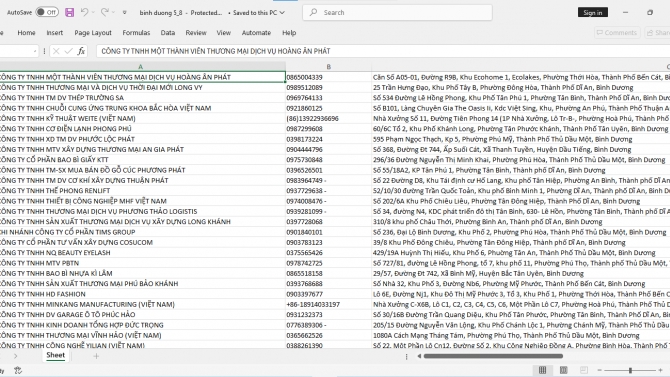
Task: Open the Insert ribbon tab
Action: tap(54, 32)
